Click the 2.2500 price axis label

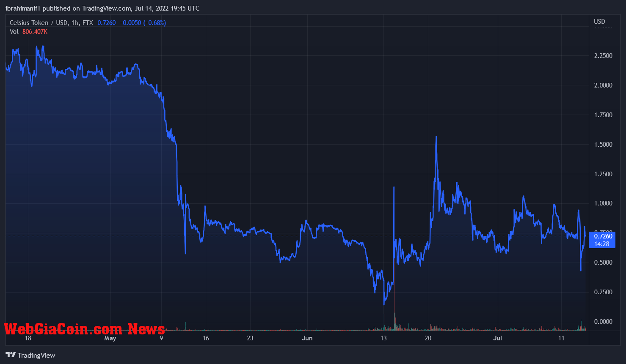coord(603,56)
